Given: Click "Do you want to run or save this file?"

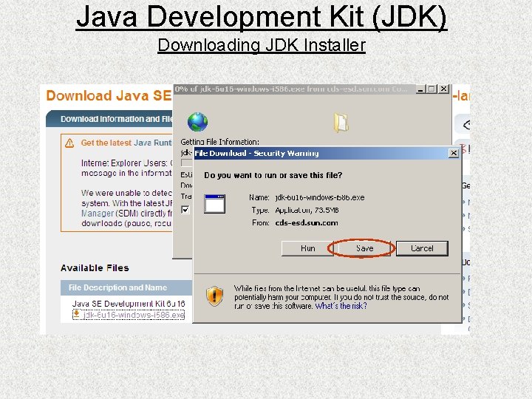Looking at the screenshot, I should [x=273, y=175].
